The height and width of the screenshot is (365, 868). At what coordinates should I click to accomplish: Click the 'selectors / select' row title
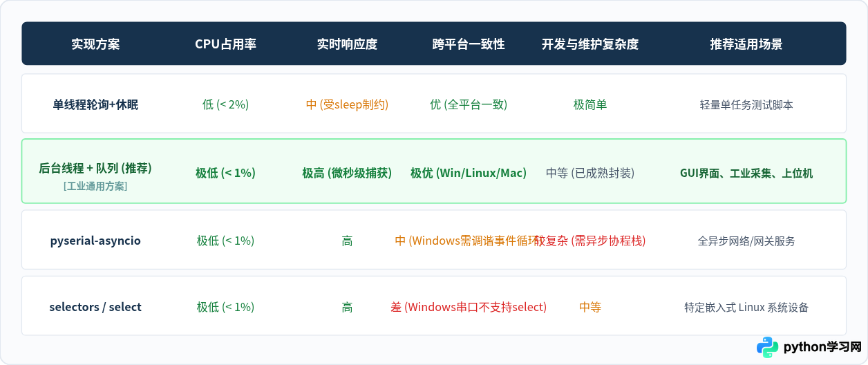click(x=95, y=307)
